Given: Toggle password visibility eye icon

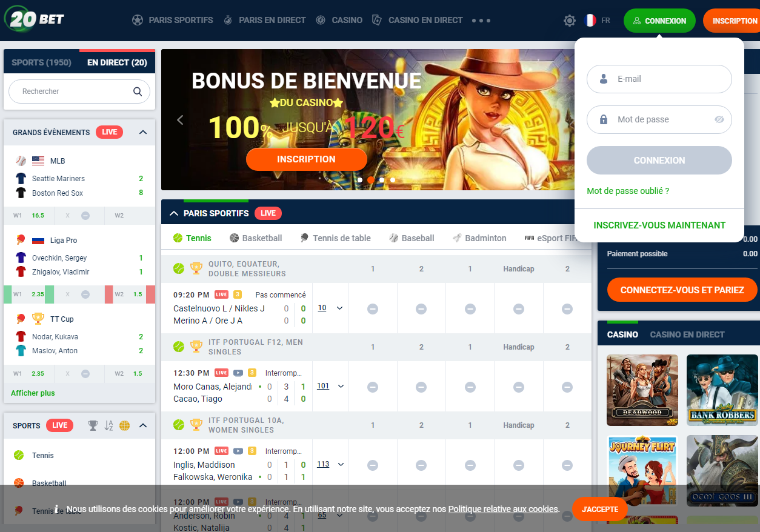Looking at the screenshot, I should click(x=719, y=119).
